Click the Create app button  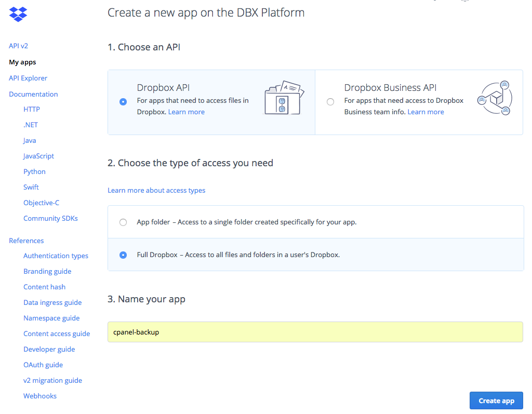(x=496, y=400)
